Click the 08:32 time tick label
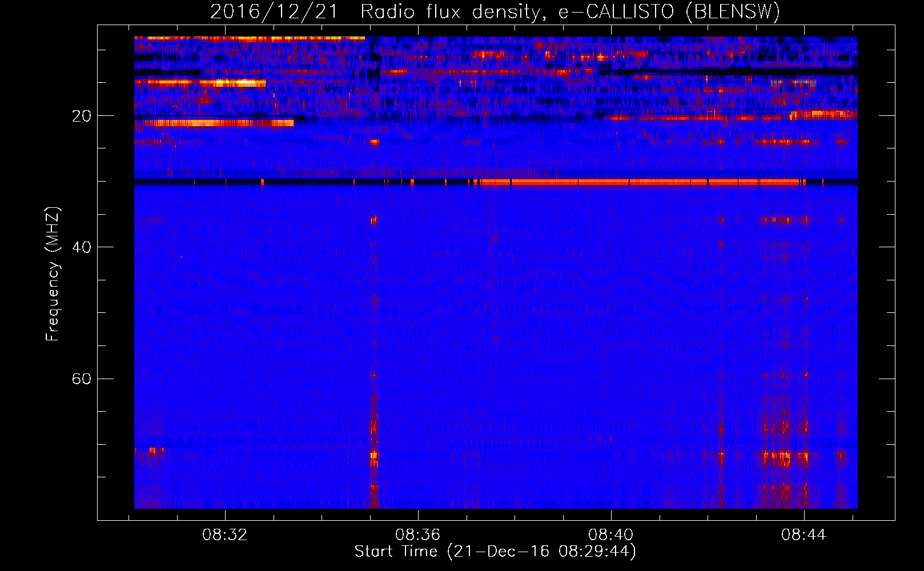Screen dimensions: 924x571 (x=224, y=535)
